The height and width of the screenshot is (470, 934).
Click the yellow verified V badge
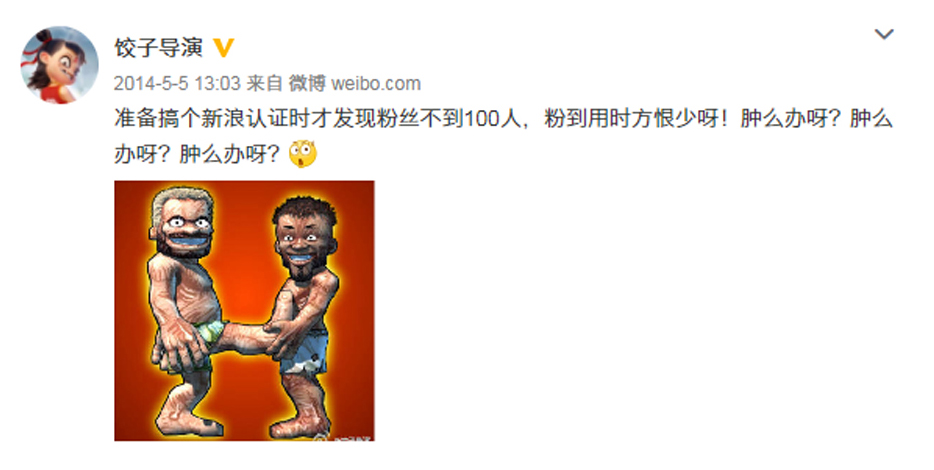tap(223, 48)
